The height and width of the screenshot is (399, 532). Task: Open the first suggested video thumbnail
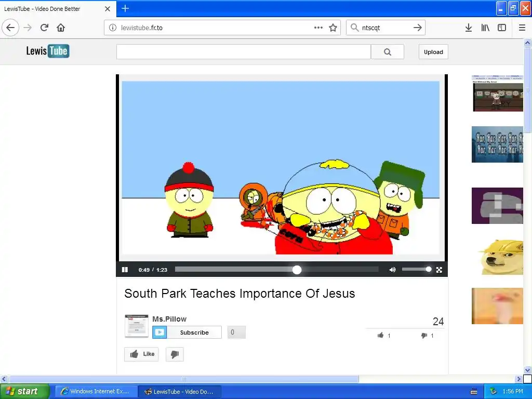click(497, 94)
